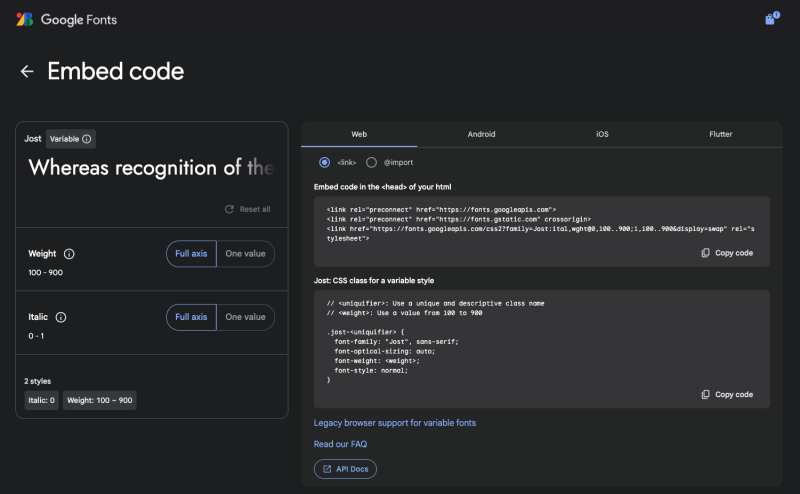Select One value for Italic
800x494 pixels.
click(245, 317)
